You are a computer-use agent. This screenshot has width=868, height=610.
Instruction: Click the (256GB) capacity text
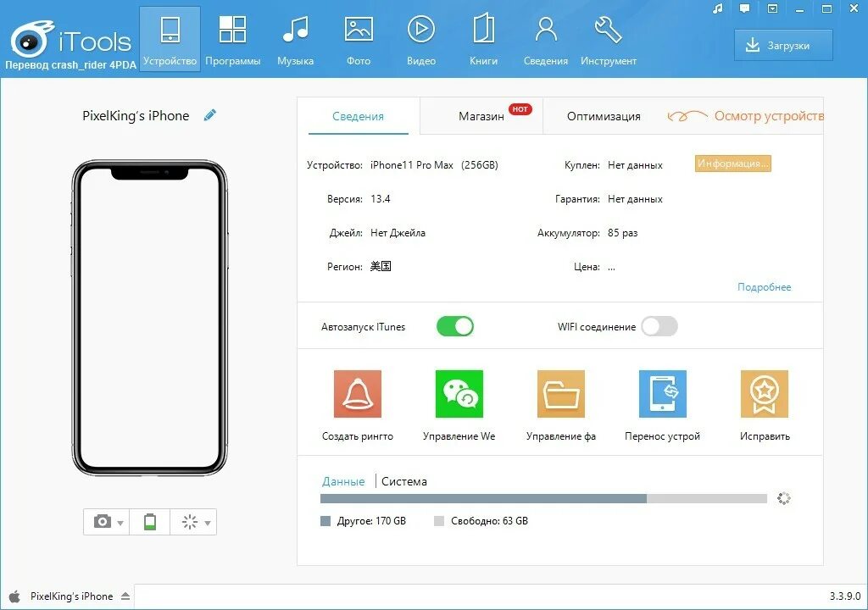point(480,165)
